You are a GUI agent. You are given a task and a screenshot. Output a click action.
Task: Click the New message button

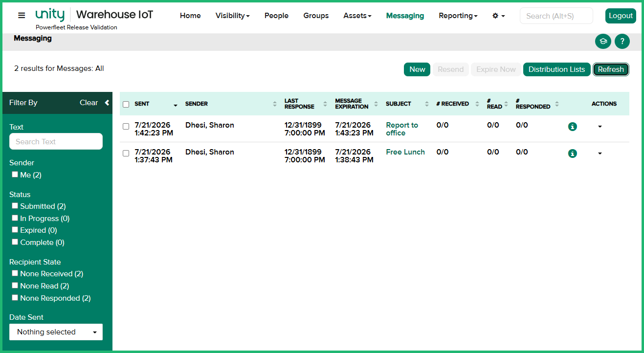(417, 69)
